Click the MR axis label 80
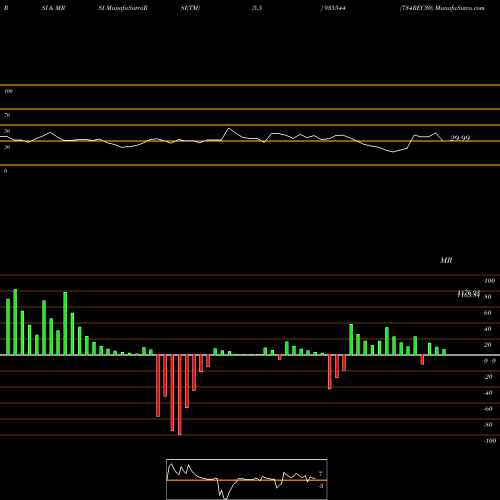 (488, 297)
